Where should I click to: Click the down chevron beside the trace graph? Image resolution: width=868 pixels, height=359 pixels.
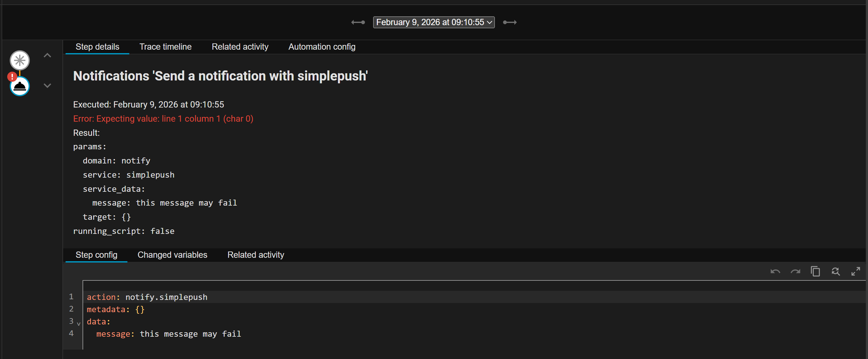(x=47, y=86)
